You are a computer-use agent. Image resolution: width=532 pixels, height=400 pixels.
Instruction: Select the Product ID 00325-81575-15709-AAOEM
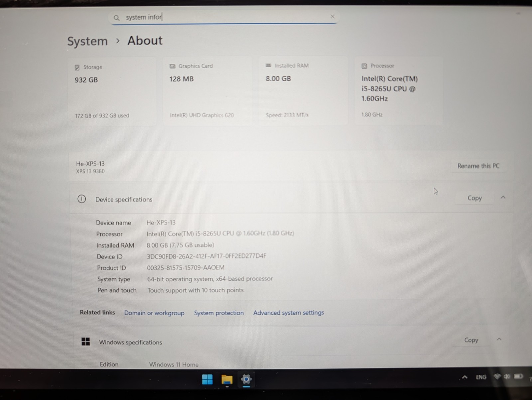click(186, 268)
